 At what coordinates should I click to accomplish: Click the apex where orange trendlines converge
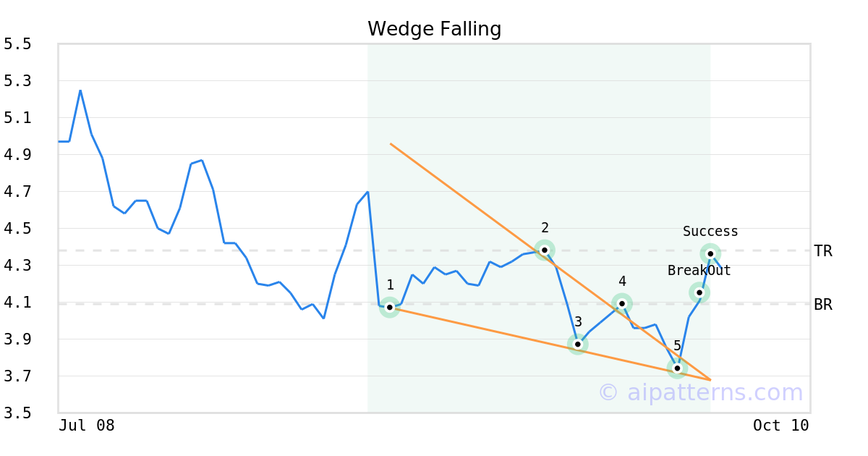point(710,379)
